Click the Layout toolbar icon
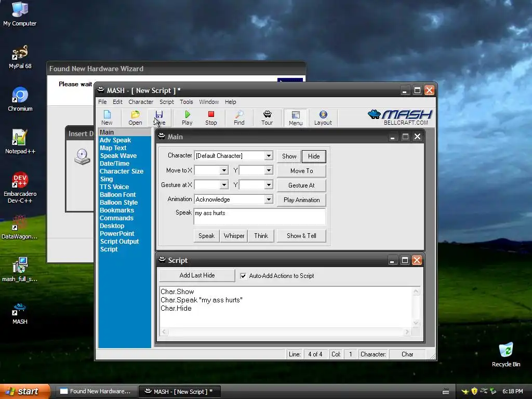 tap(323, 118)
